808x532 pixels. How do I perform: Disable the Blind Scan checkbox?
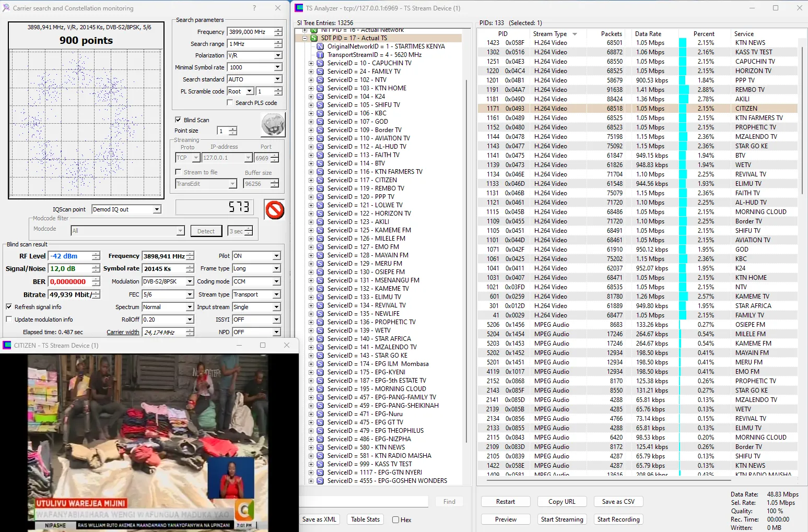point(178,120)
